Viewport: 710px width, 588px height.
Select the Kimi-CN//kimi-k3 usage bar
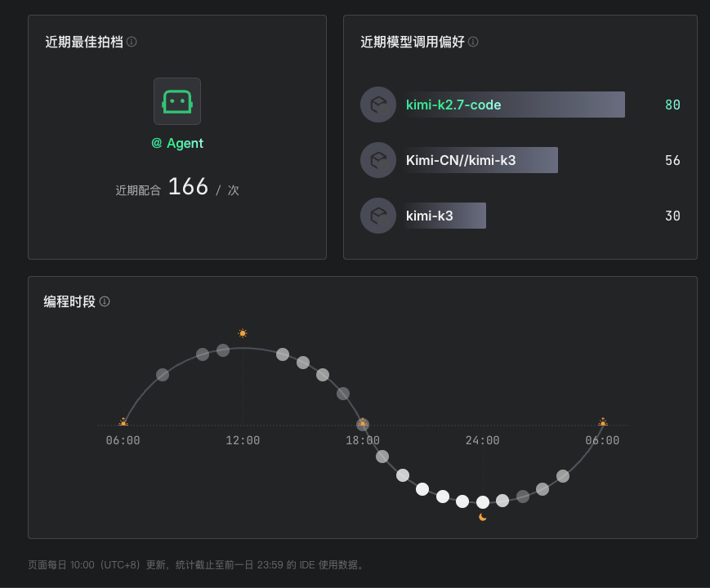tap(481, 160)
